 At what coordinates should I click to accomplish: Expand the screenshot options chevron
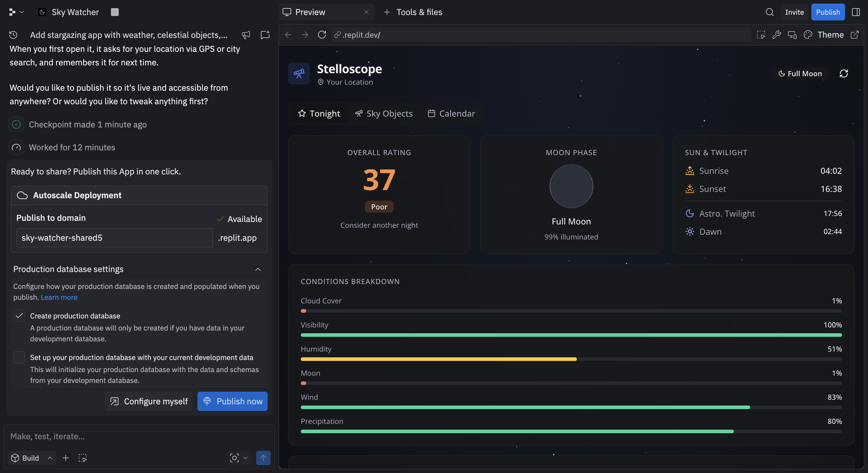coord(245,458)
